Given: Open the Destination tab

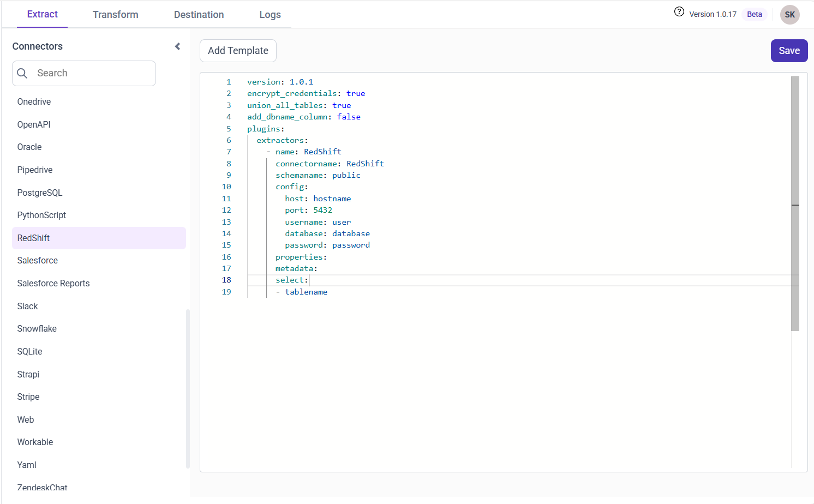Looking at the screenshot, I should [199, 15].
